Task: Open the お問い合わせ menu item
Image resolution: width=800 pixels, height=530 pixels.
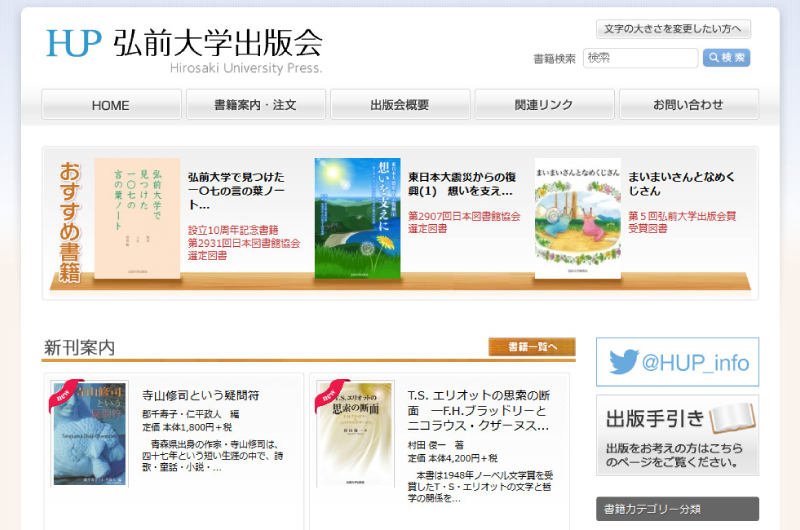Action: (x=689, y=105)
